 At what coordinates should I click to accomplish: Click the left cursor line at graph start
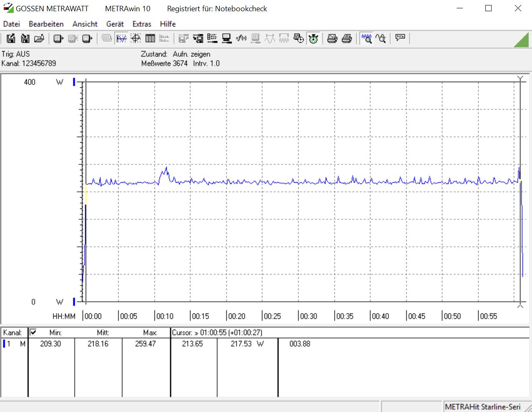tap(85, 191)
